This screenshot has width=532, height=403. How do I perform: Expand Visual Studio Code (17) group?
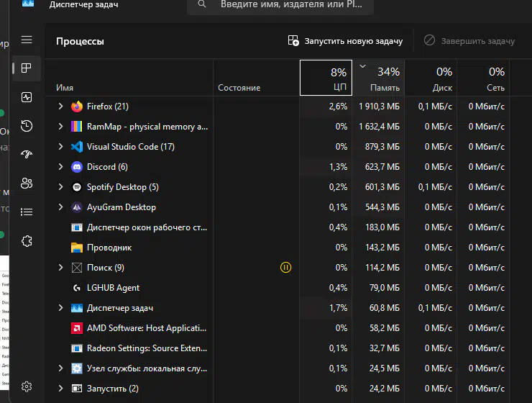coord(60,146)
